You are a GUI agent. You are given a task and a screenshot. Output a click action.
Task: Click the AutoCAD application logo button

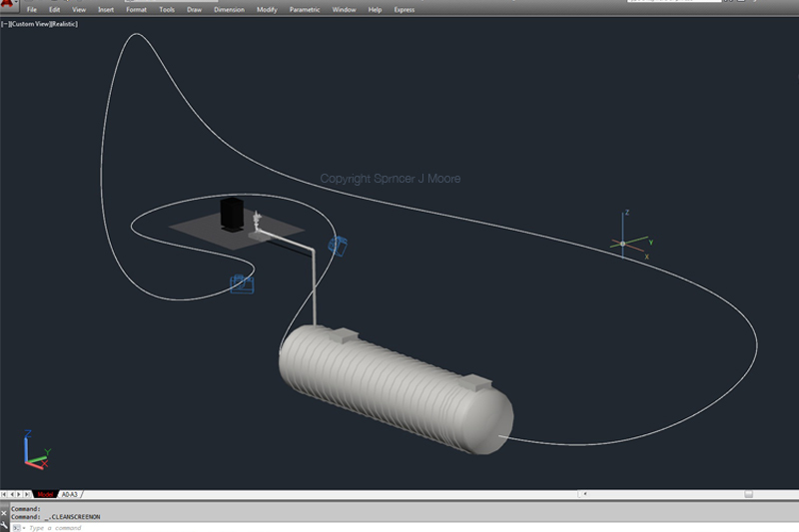(x=7, y=8)
